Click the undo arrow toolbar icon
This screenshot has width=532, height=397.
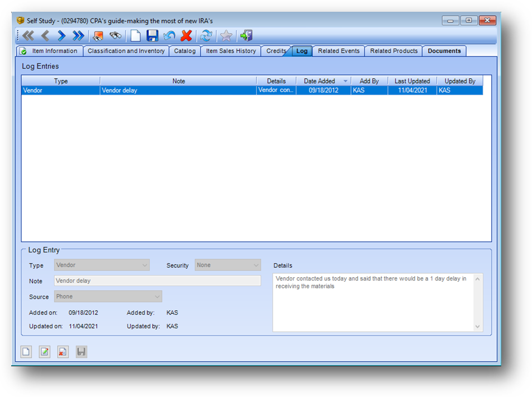(169, 36)
